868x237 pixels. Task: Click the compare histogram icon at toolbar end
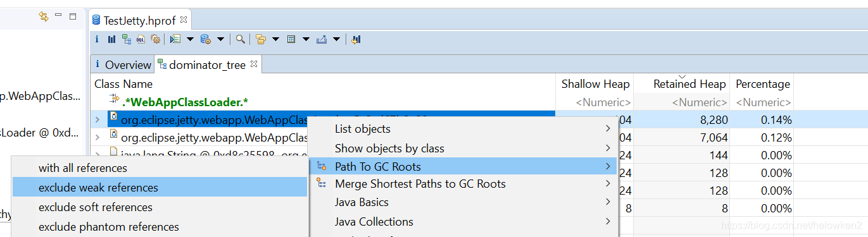tap(356, 39)
